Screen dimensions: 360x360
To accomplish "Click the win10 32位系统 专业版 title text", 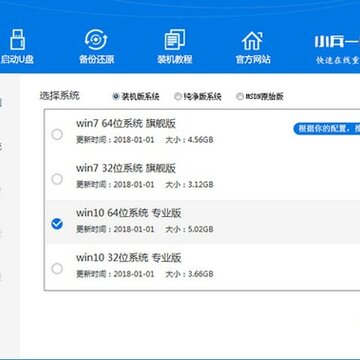I will click(129, 258).
